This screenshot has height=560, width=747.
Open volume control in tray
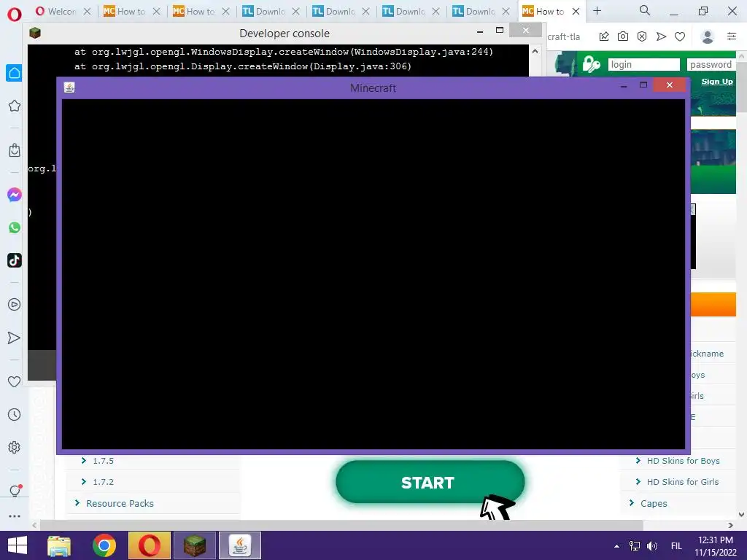651,546
